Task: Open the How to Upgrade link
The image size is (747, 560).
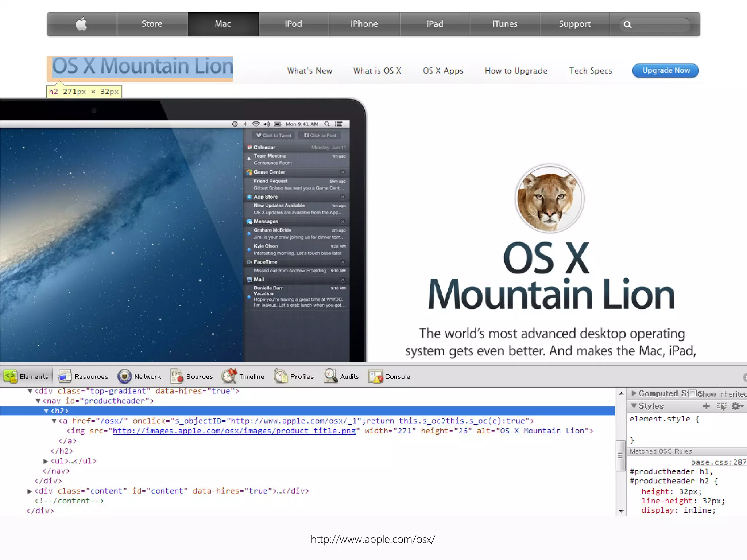Action: [516, 71]
